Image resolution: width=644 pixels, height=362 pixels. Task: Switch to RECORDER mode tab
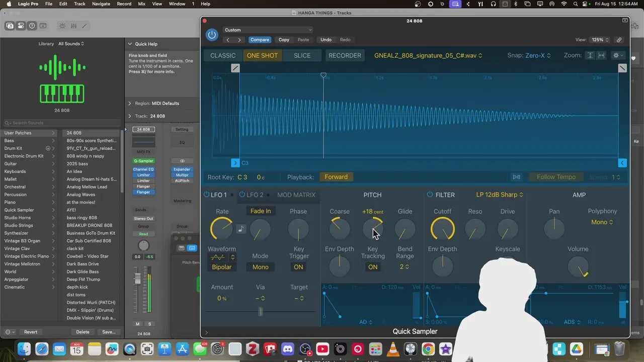345,55
